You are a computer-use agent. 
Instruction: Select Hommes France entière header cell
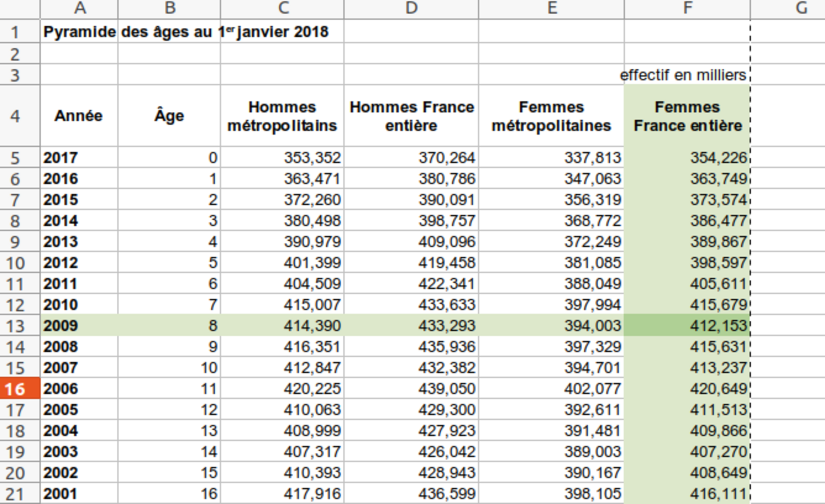pos(411,116)
